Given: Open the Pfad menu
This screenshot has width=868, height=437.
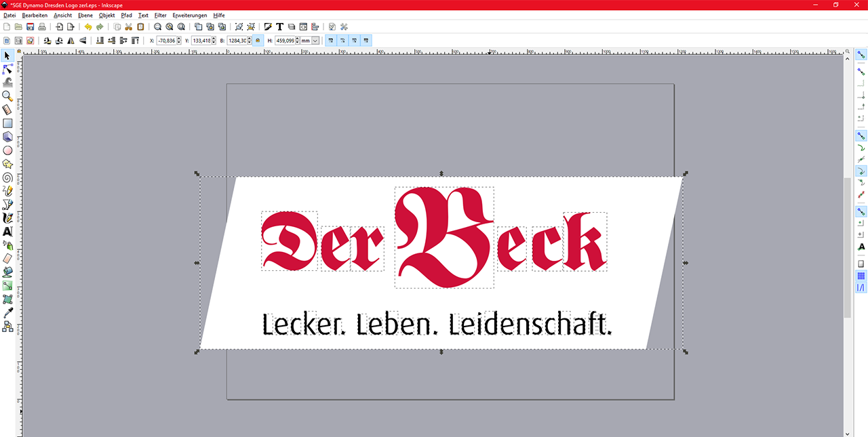Looking at the screenshot, I should pyautogui.click(x=126, y=15).
